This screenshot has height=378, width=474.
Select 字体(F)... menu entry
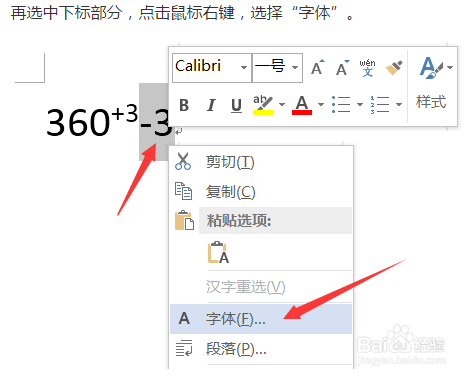[261, 319]
